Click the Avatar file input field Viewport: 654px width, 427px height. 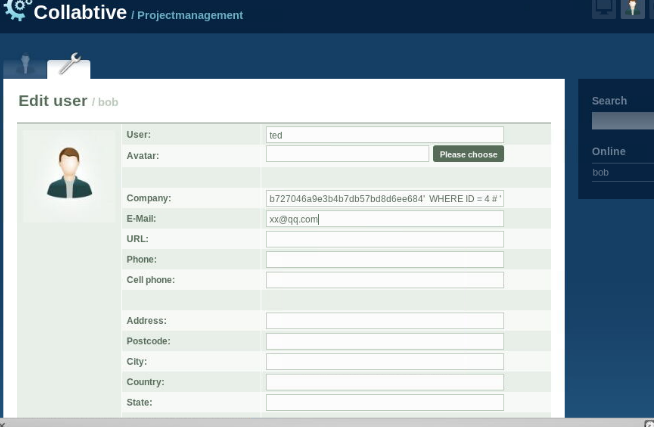(347, 153)
